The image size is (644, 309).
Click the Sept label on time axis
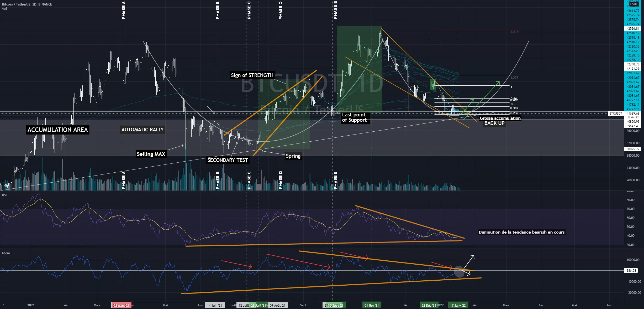click(303, 305)
